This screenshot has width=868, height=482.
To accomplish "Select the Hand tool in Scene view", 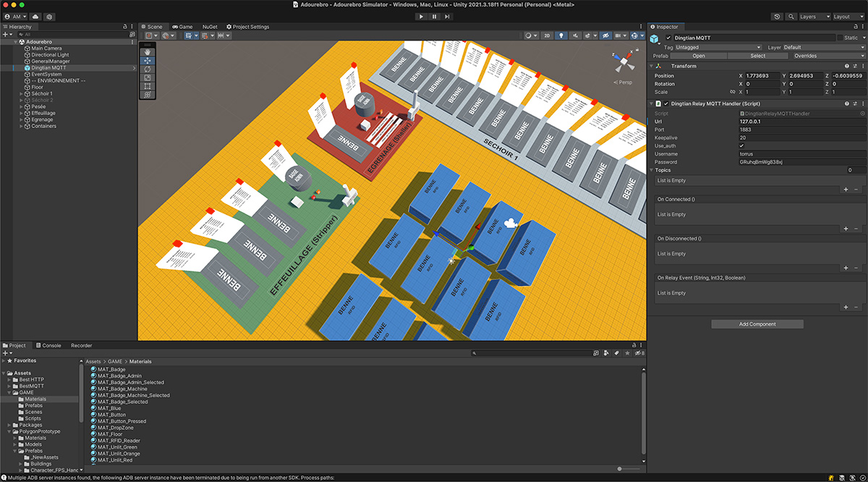I will click(x=148, y=51).
